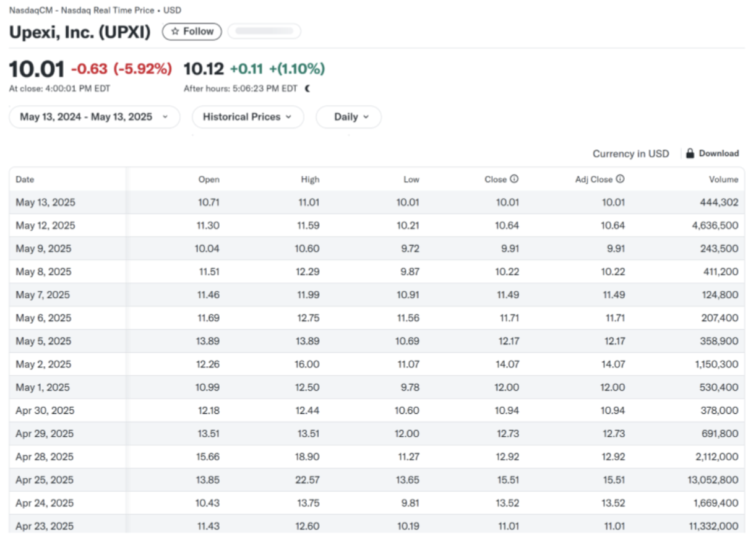Click the low value 13.65 on Apr 25
The height and width of the screenshot is (542, 756).
coord(408,480)
